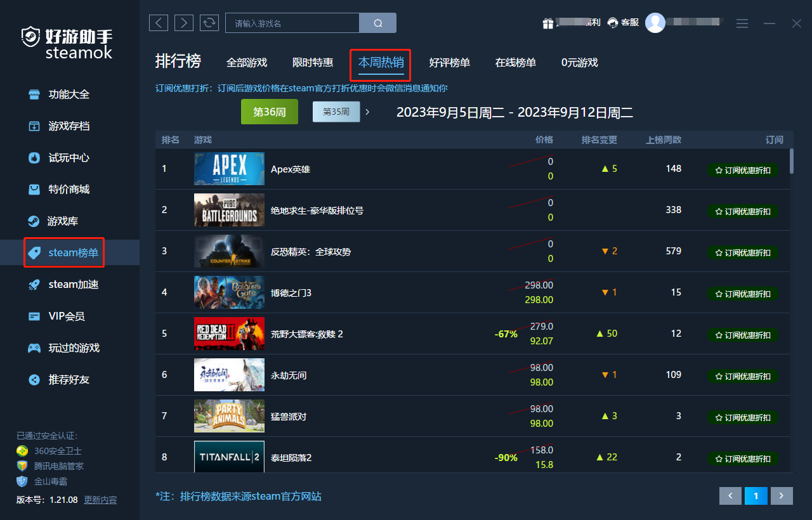This screenshot has width=812, height=520.
Task: Refresh the page with the reload icon
Action: pos(209,23)
